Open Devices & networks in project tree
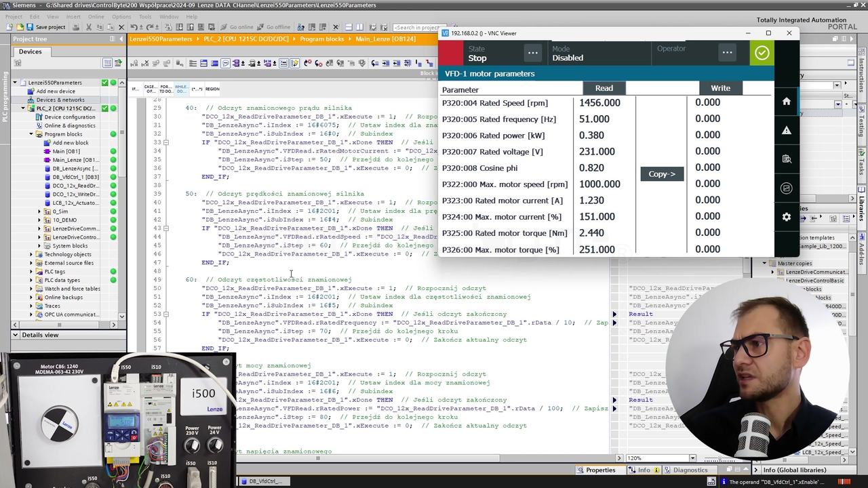This screenshot has width=868, height=488. [60, 100]
